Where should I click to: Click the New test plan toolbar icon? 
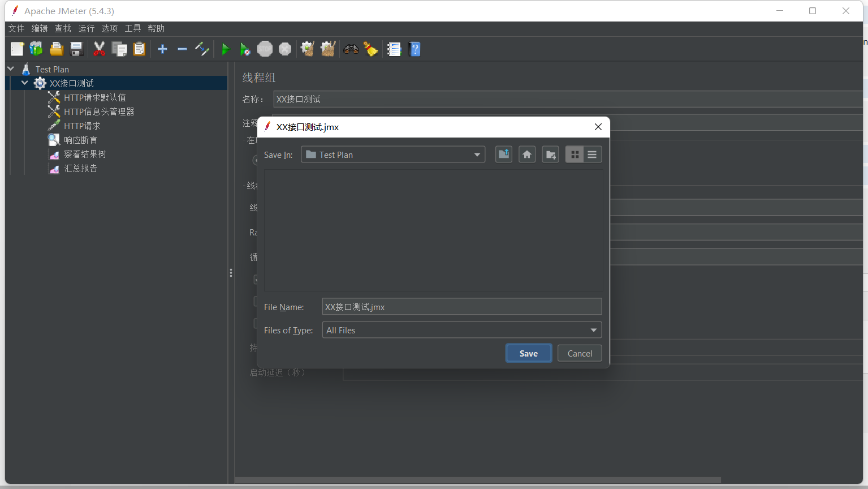tap(17, 49)
